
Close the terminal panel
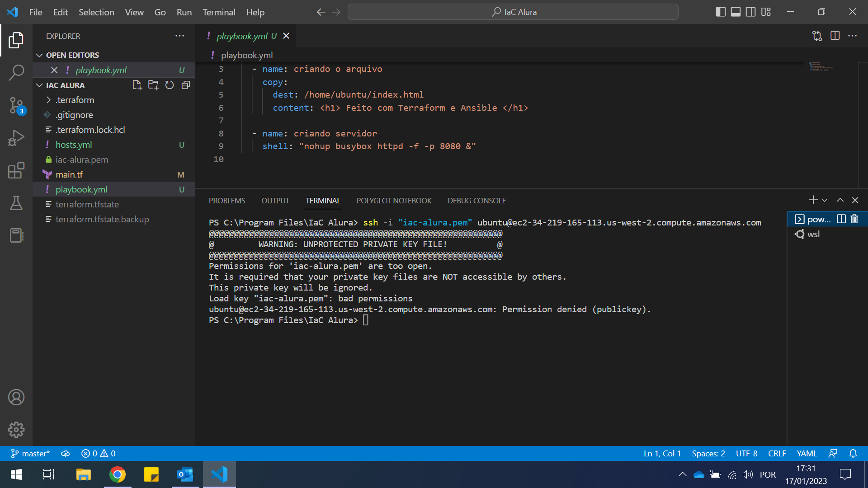tap(855, 200)
